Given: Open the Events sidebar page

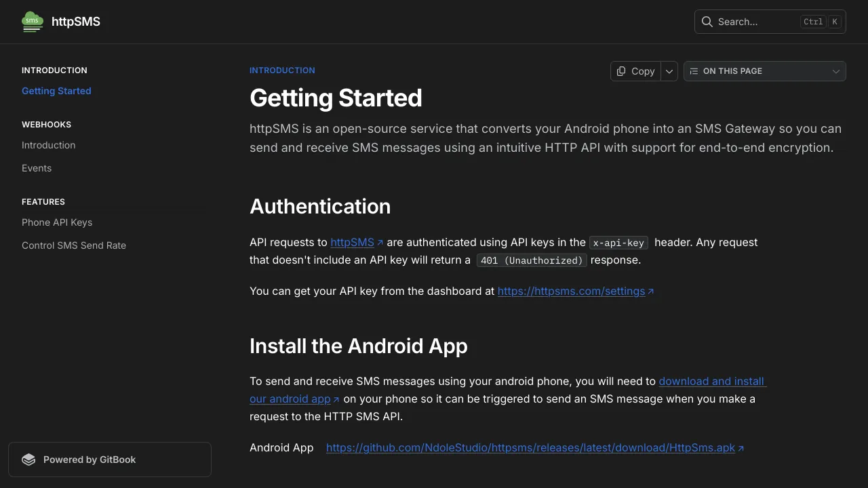Looking at the screenshot, I should tap(37, 168).
